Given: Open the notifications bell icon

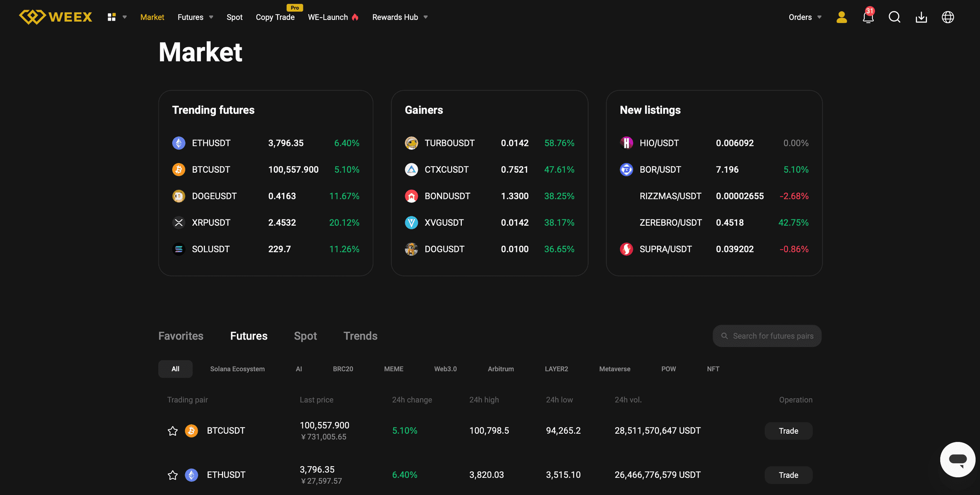Looking at the screenshot, I should click(868, 17).
